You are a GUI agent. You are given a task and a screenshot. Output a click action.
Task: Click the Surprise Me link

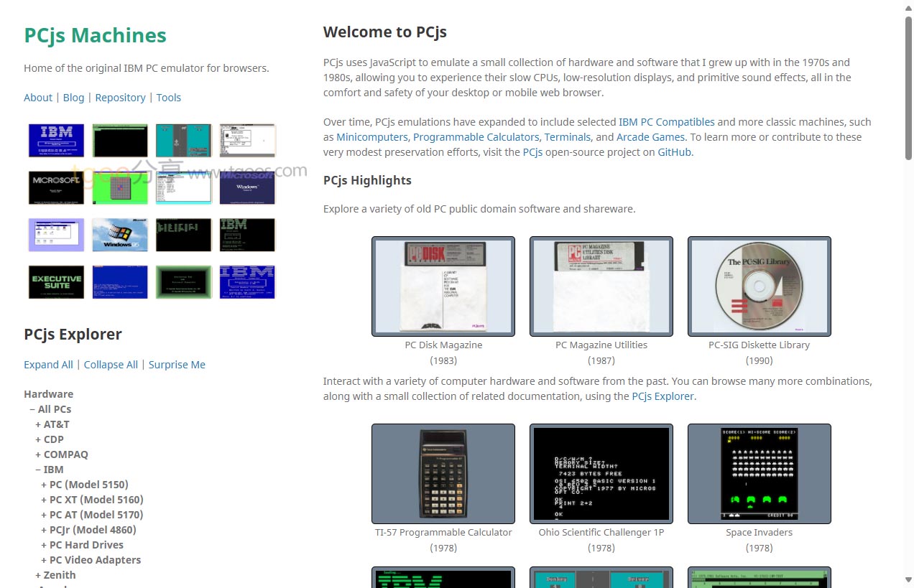[x=177, y=365]
